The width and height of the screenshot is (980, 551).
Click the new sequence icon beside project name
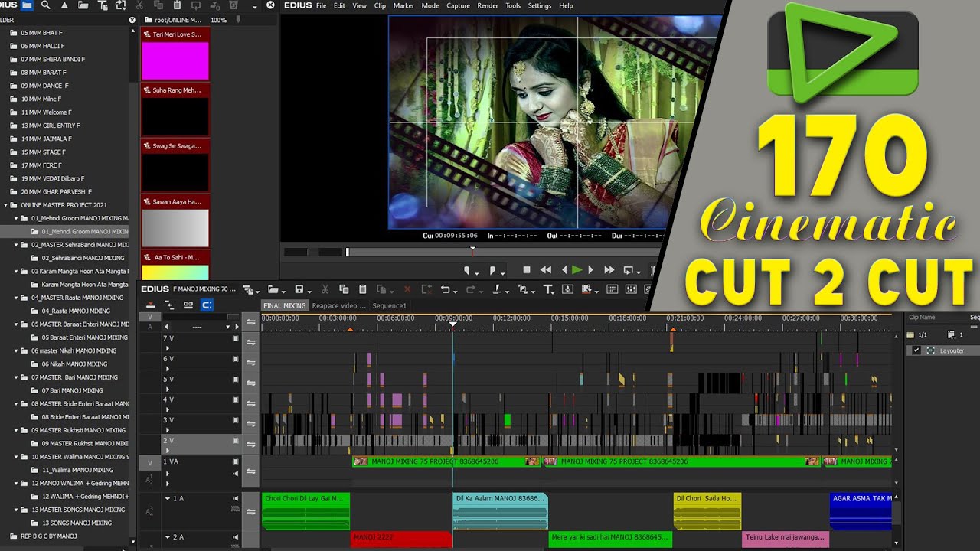(x=247, y=289)
